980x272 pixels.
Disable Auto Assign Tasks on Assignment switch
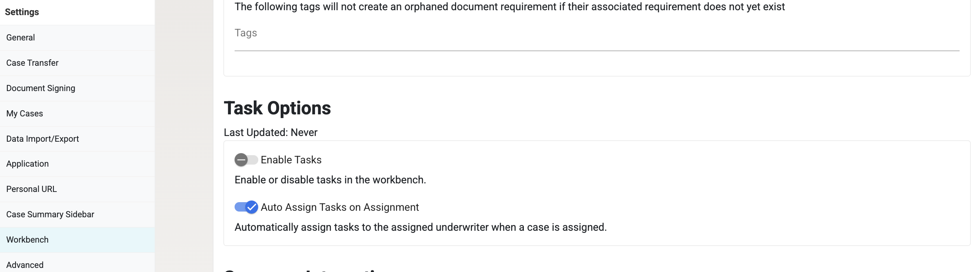coord(246,207)
